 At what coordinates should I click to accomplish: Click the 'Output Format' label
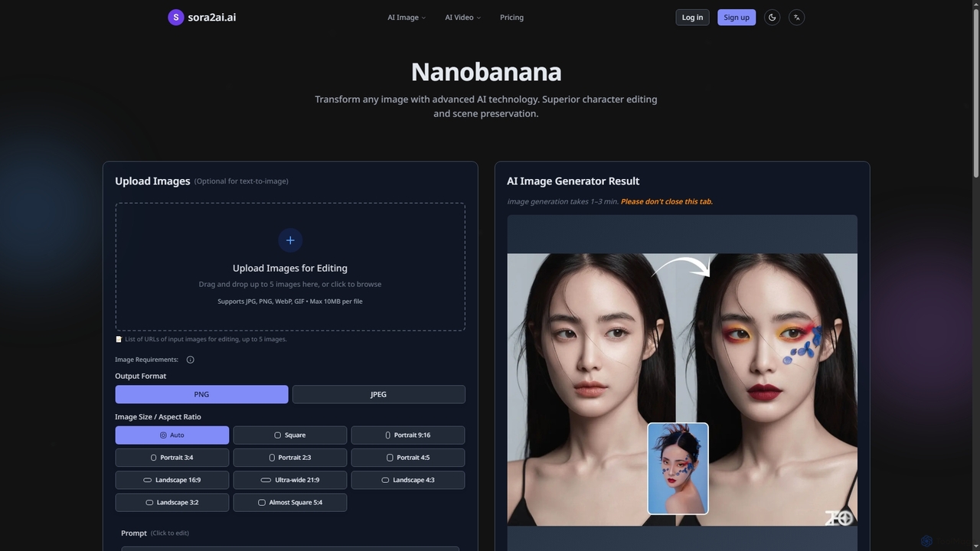pos(140,376)
